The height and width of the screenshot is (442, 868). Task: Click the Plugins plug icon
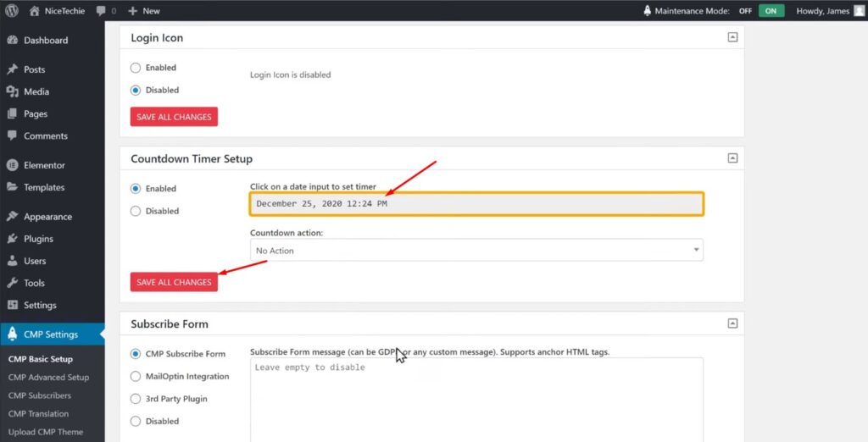pyautogui.click(x=12, y=239)
